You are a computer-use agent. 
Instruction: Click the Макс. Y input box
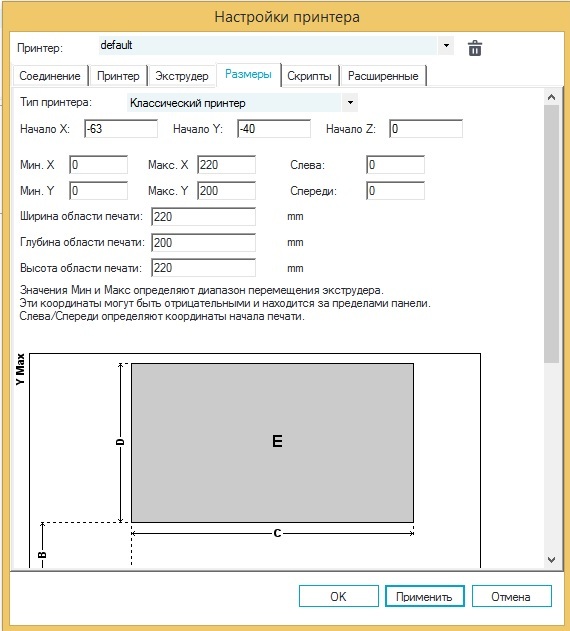coord(227,191)
